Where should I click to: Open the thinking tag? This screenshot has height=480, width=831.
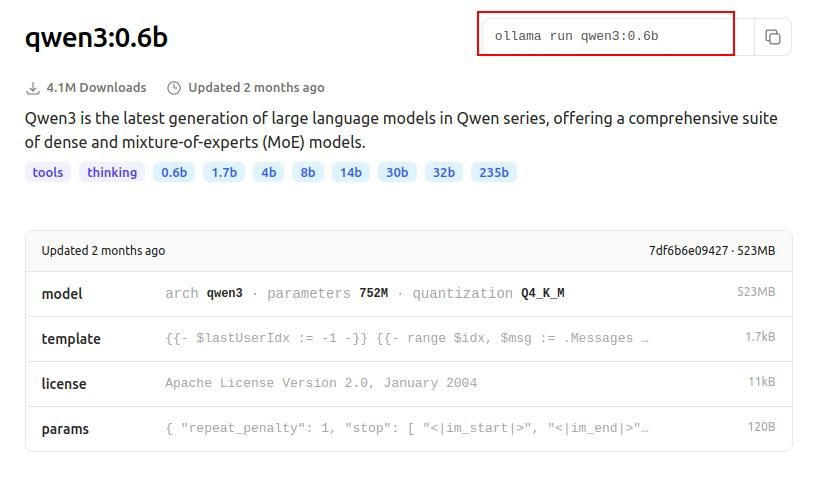click(112, 172)
